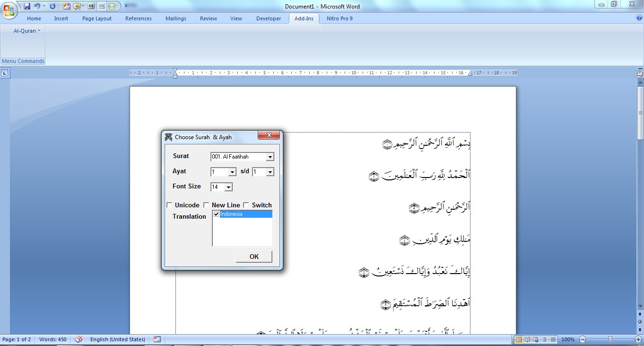Switch to Full Screen Reading view

(x=527, y=339)
